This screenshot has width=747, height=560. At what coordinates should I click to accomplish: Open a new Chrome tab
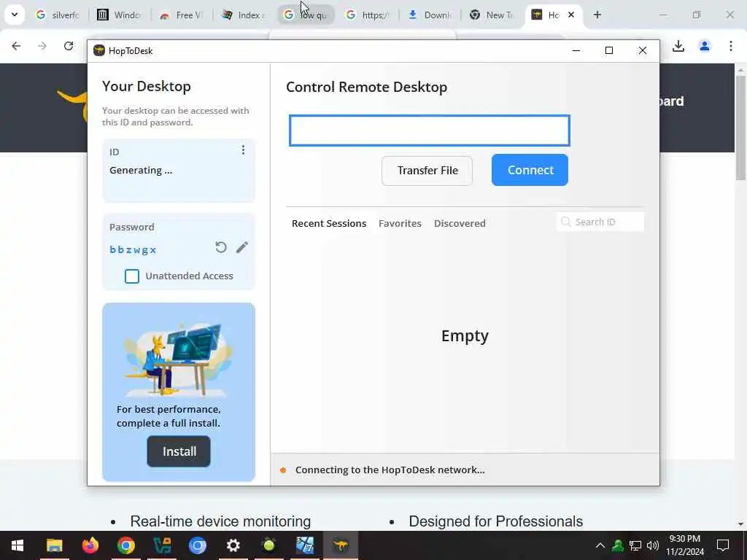coord(597,15)
